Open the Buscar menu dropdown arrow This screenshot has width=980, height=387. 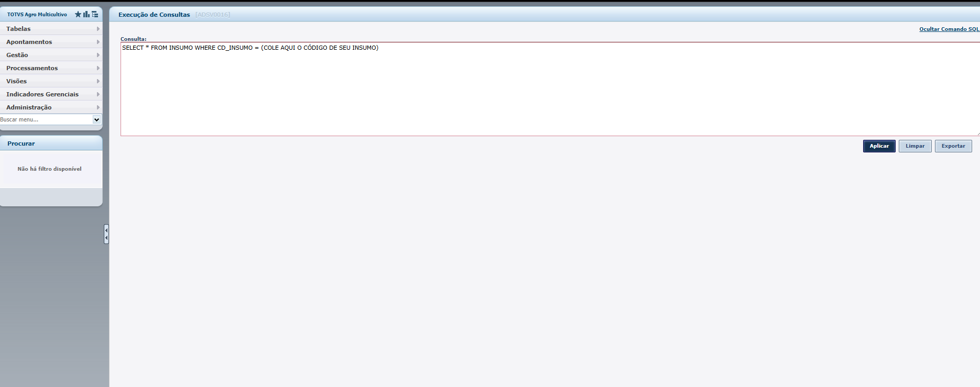pyautogui.click(x=96, y=119)
